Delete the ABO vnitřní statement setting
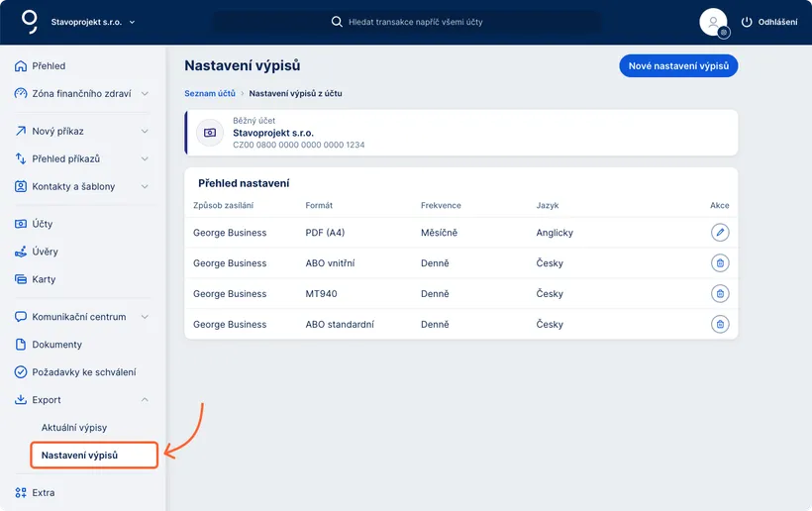 (x=720, y=263)
